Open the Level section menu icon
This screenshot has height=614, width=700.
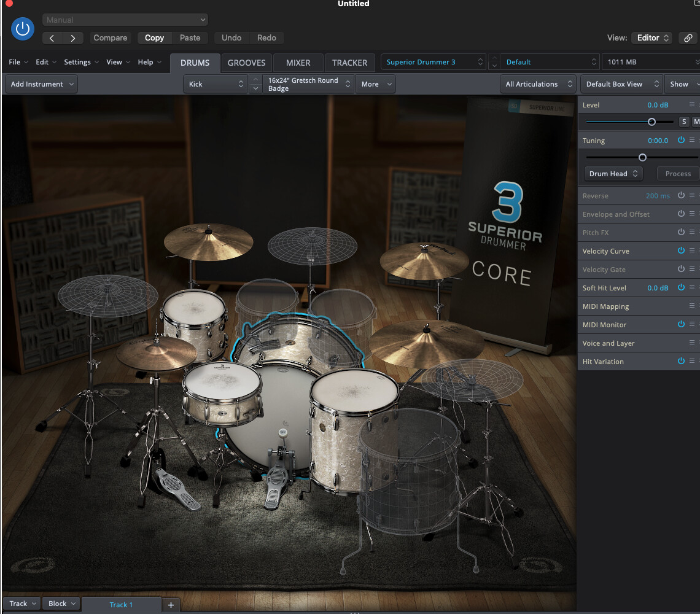[691, 104]
